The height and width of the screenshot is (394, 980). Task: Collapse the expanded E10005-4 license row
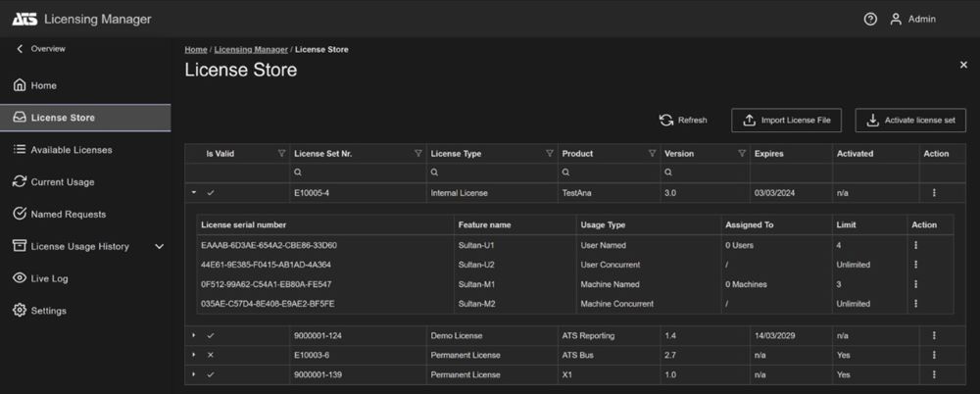point(194,193)
